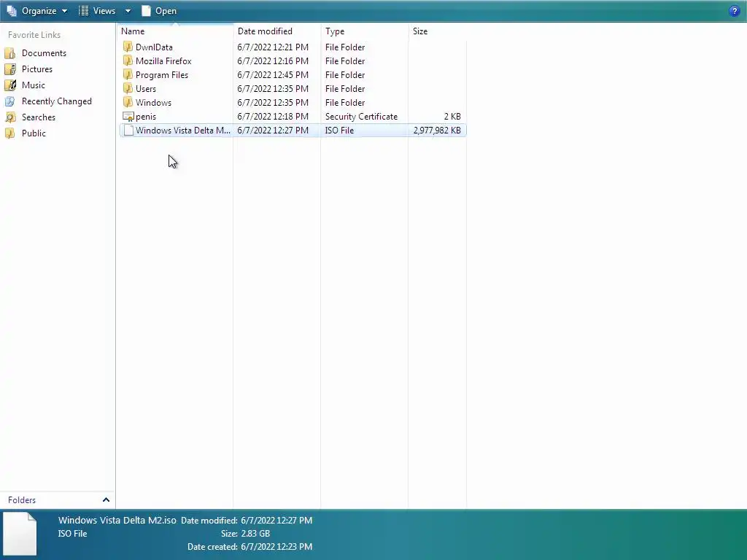Select the DwnlData folder icon
The image size is (747, 560).
(x=128, y=47)
